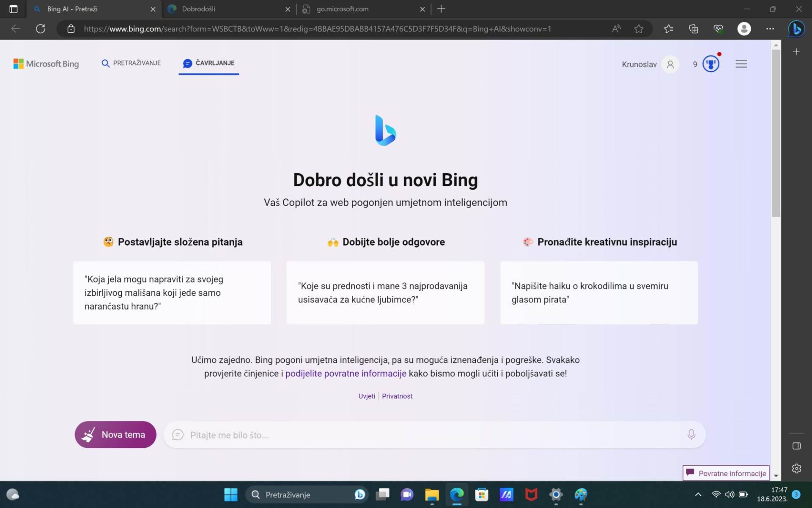
Task: Click the microphone icon in chat box
Action: pyautogui.click(x=691, y=434)
